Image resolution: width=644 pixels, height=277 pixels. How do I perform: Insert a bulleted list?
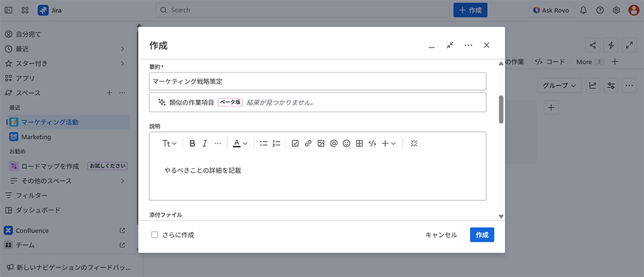[263, 144]
